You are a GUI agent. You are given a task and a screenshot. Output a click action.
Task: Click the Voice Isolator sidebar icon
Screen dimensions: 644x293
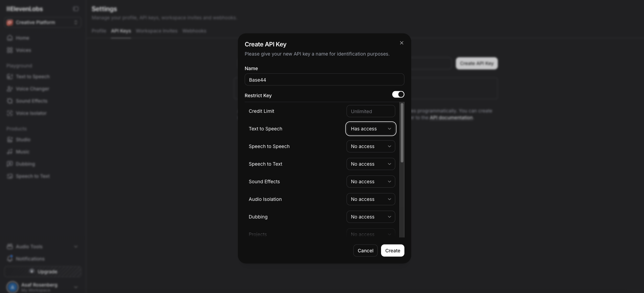10,113
